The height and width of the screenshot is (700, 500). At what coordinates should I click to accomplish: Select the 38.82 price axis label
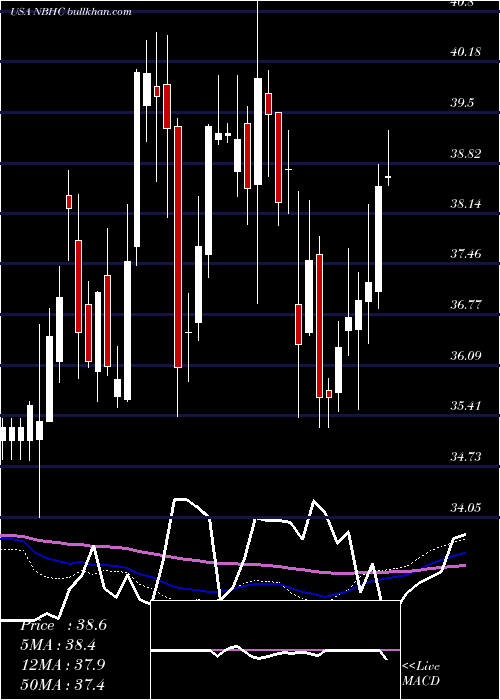(x=466, y=154)
